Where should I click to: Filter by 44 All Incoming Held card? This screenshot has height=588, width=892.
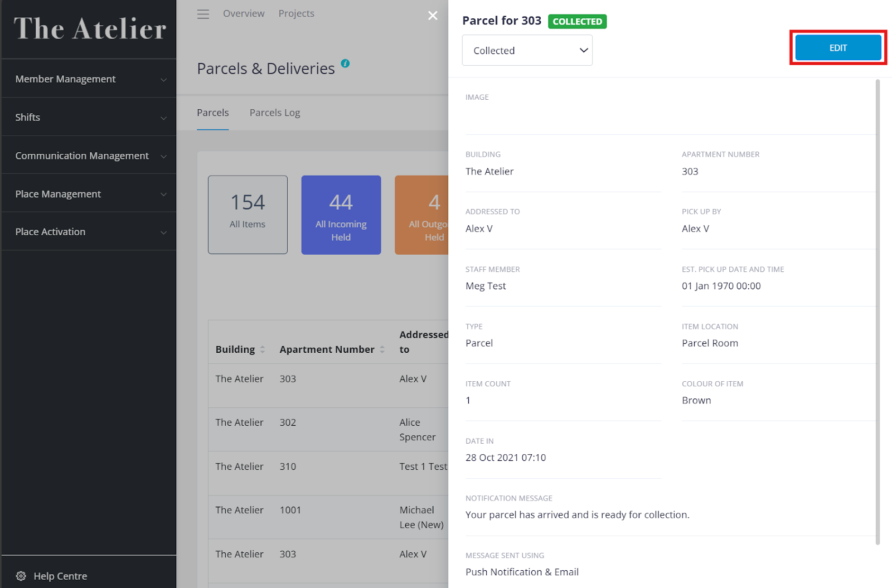point(341,215)
